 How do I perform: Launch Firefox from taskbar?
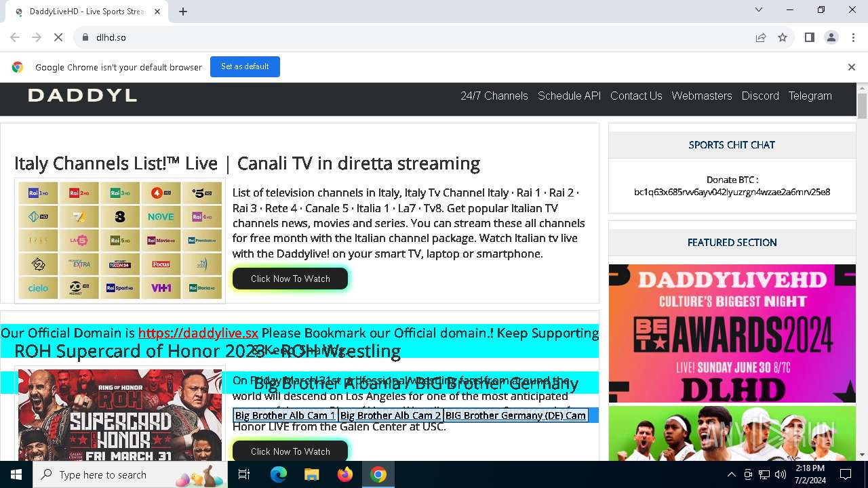(x=344, y=474)
